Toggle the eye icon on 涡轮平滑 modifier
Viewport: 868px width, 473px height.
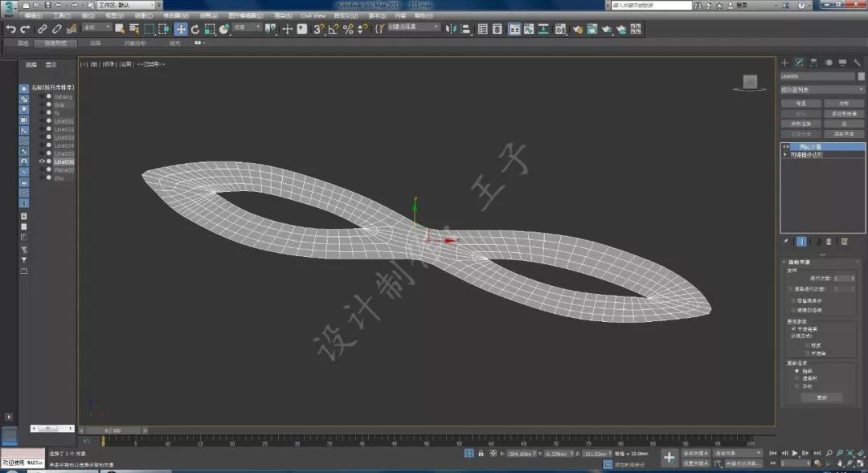(x=786, y=147)
